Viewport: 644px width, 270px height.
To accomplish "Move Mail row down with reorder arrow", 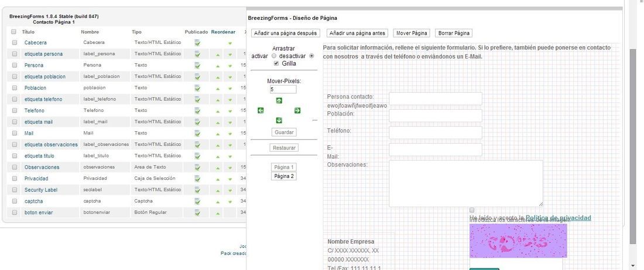I will tap(230, 134).
